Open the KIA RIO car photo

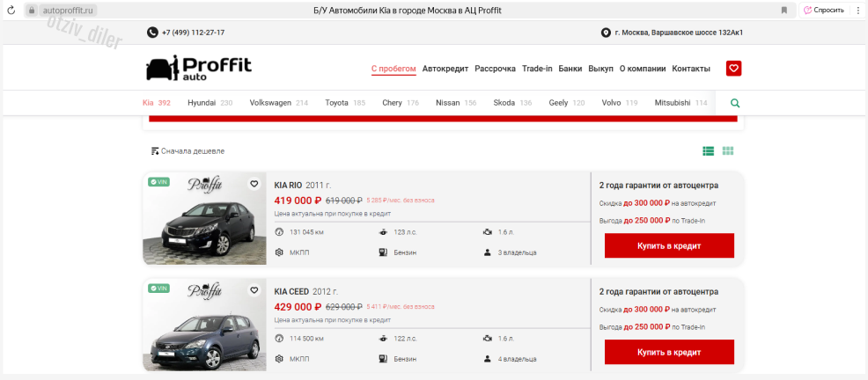(204, 218)
